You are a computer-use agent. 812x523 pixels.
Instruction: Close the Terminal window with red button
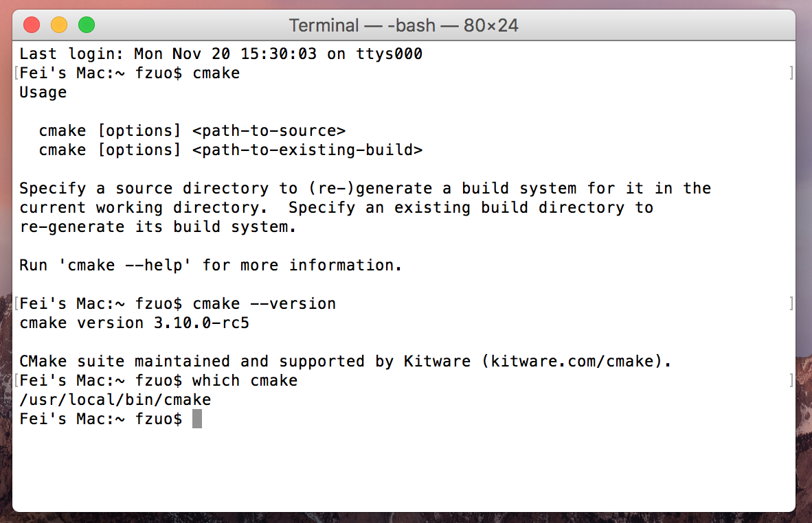[32, 25]
